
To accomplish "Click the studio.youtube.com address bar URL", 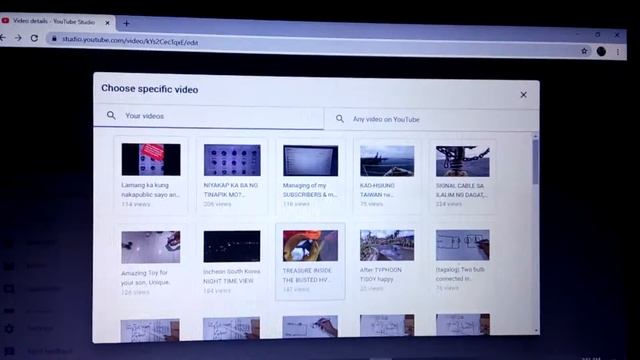I will [x=130, y=41].
